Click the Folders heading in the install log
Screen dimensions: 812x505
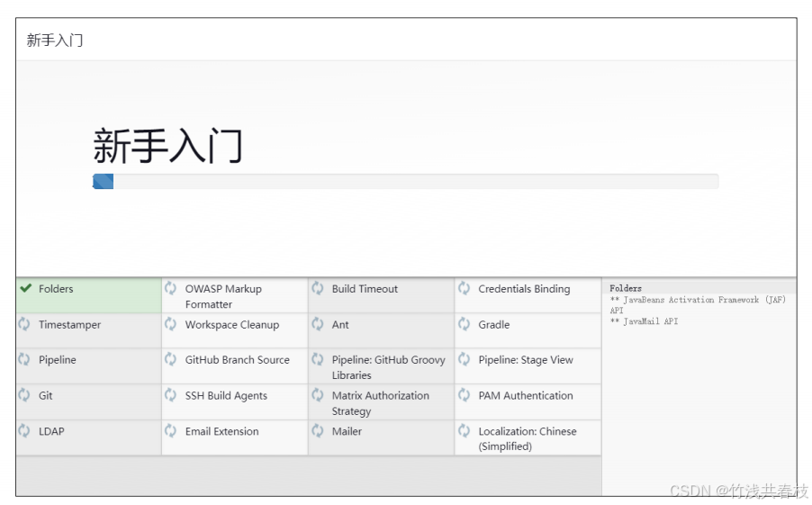626,288
